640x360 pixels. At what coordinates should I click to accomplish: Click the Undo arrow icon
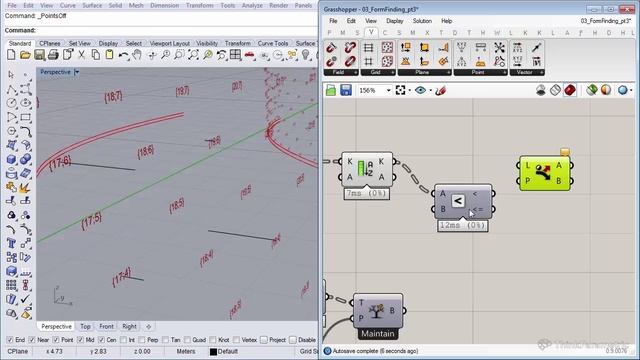coord(123,55)
